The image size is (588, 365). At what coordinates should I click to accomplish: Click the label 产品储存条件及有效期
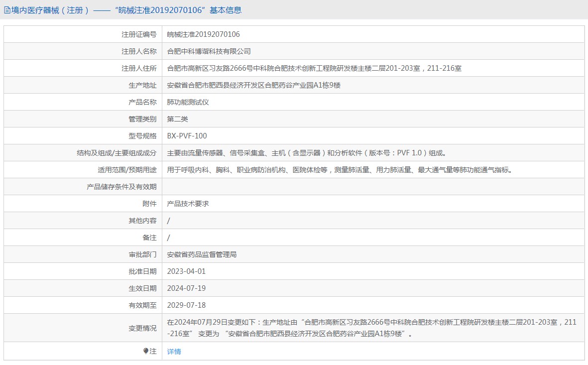121,187
